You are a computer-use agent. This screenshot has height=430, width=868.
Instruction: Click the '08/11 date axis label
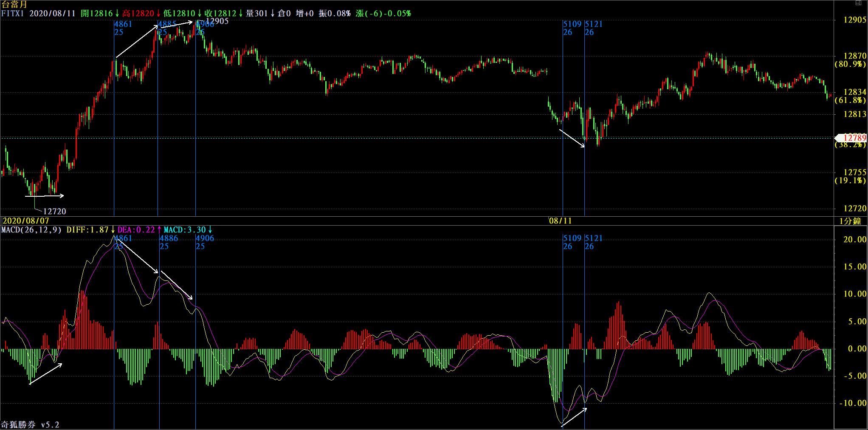coord(560,221)
